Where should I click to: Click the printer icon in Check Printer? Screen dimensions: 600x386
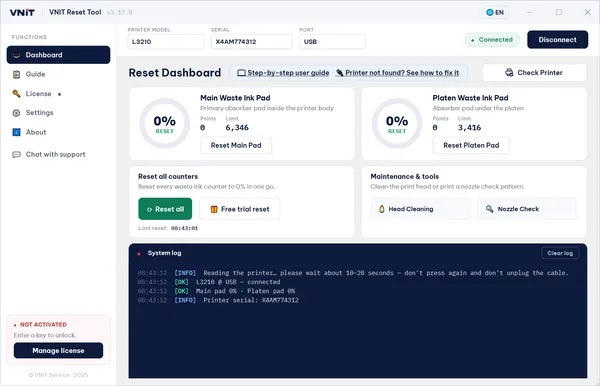tap(509, 73)
